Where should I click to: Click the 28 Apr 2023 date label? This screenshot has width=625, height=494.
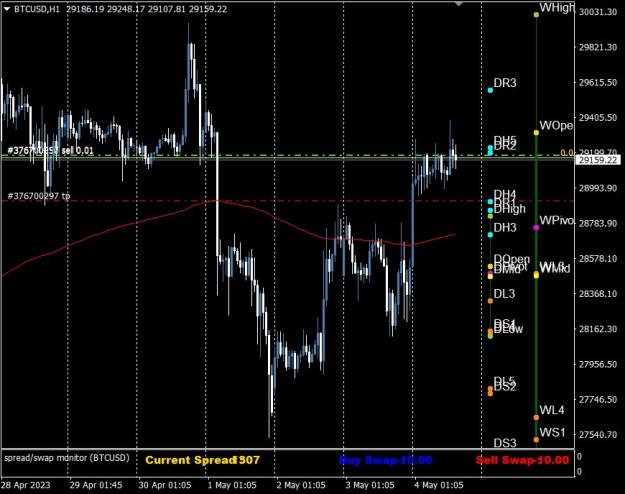click(x=26, y=485)
